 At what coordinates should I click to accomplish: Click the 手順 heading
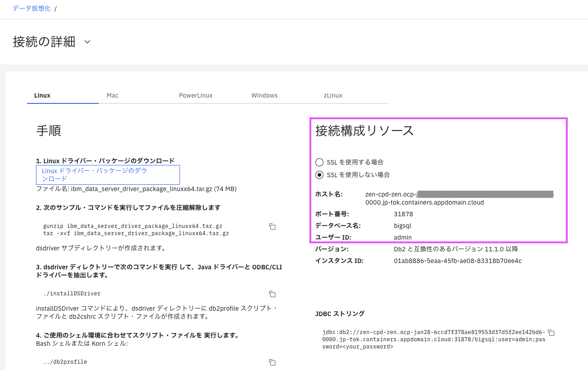tap(49, 130)
